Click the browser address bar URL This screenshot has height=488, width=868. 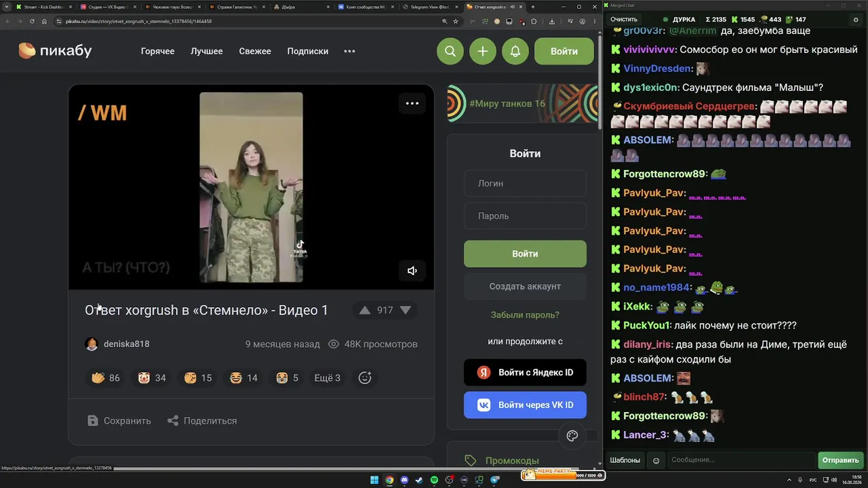[138, 21]
